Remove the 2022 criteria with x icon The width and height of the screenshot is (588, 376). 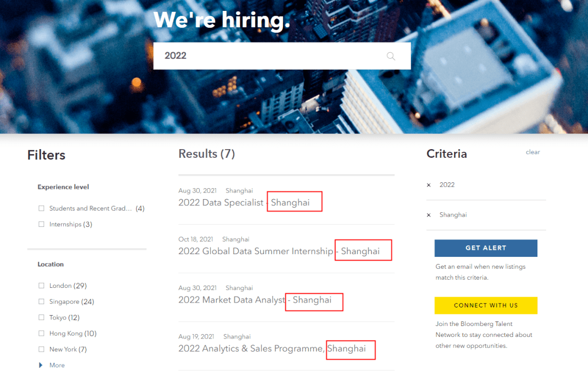[428, 185]
